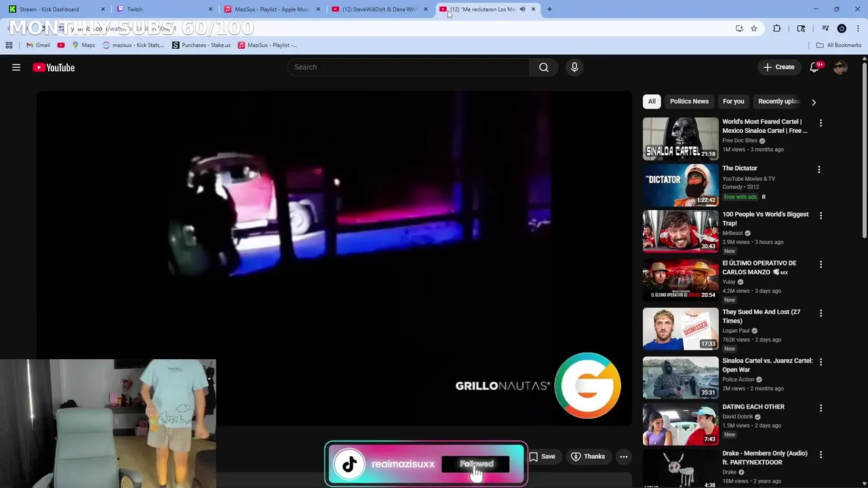Open Carlos Manzo video thumbnail
Viewport: 868px width, 488px height.
[680, 279]
